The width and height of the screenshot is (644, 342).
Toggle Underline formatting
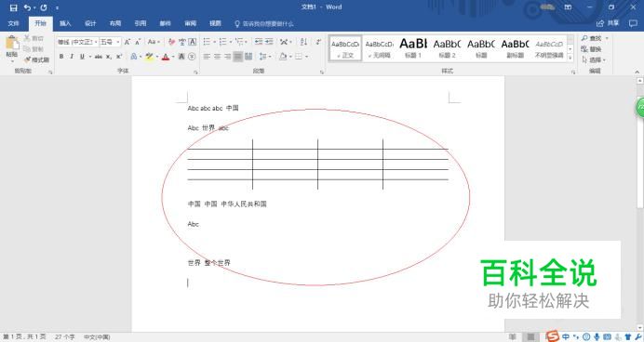[x=82, y=57]
